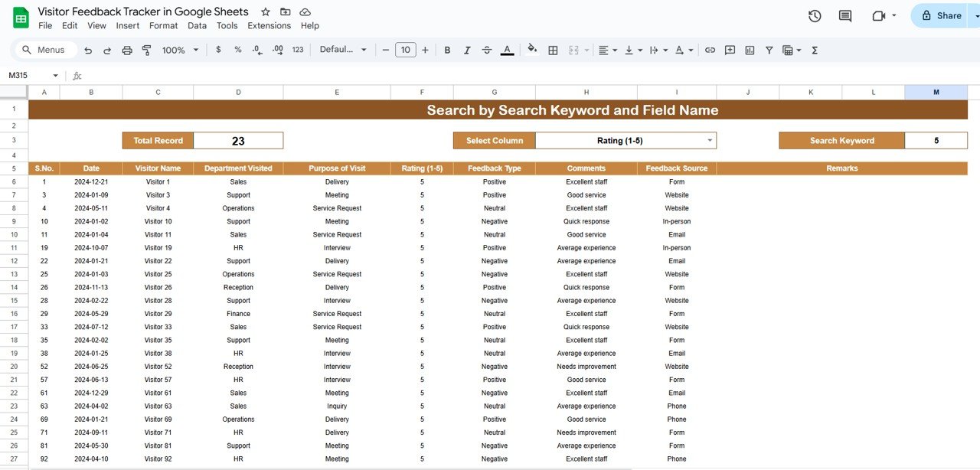Viewport: 980px width, 470px height.
Task: Click the Search Keyword input cell
Action: [936, 140]
